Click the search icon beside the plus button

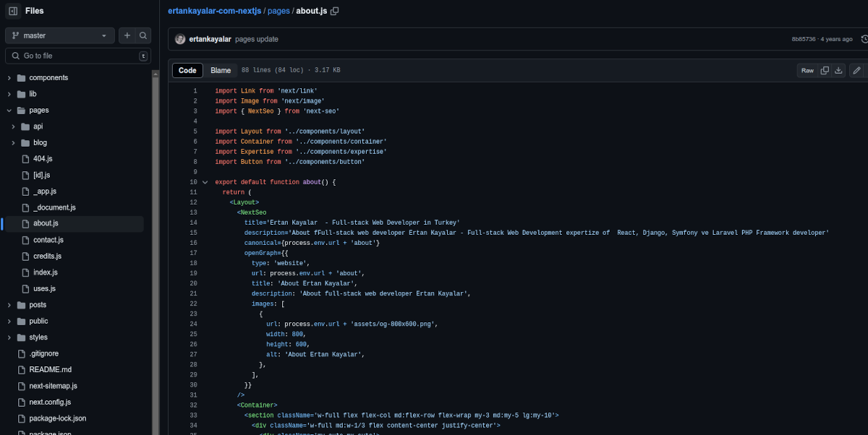[143, 35]
